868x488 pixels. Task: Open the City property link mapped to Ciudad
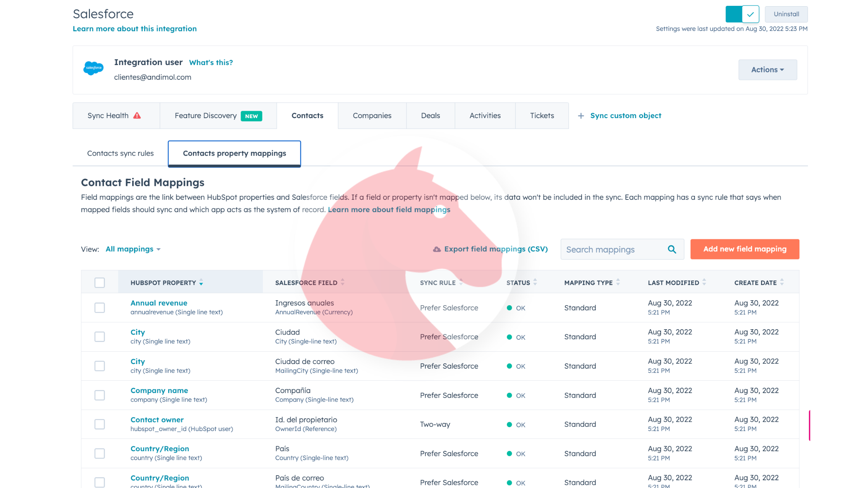point(138,332)
